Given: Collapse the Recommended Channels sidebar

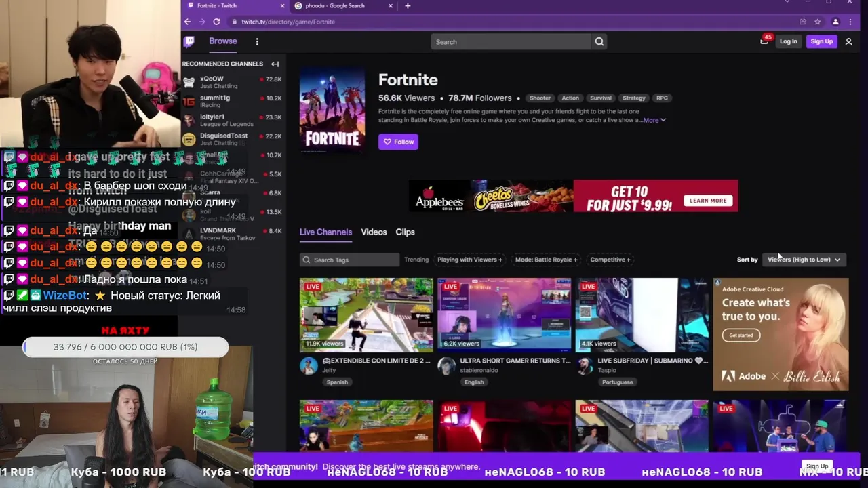Looking at the screenshot, I should tap(275, 64).
